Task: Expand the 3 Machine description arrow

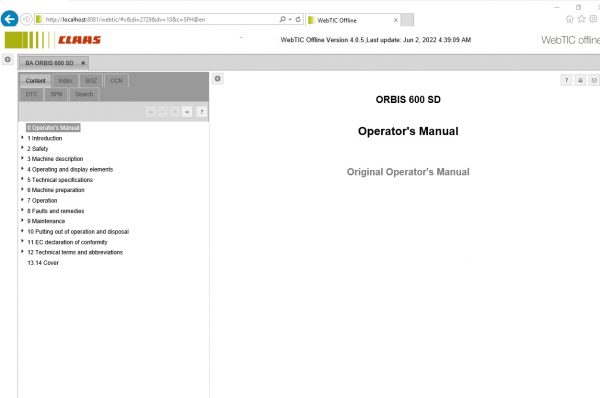Action: (x=22, y=158)
